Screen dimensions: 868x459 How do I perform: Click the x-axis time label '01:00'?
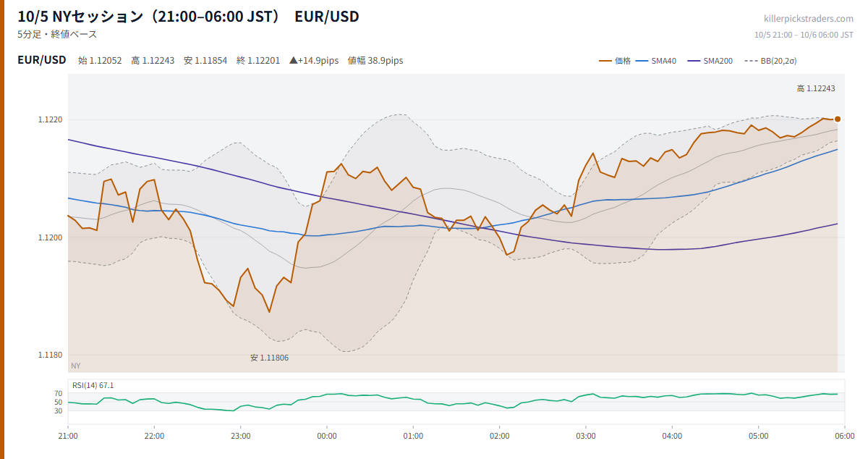point(413,436)
